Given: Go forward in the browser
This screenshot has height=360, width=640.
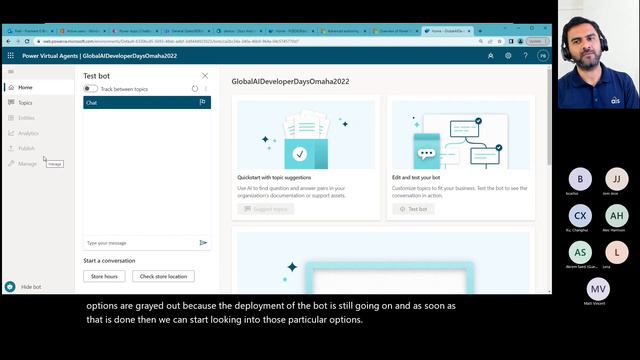Looking at the screenshot, I should click(18, 41).
